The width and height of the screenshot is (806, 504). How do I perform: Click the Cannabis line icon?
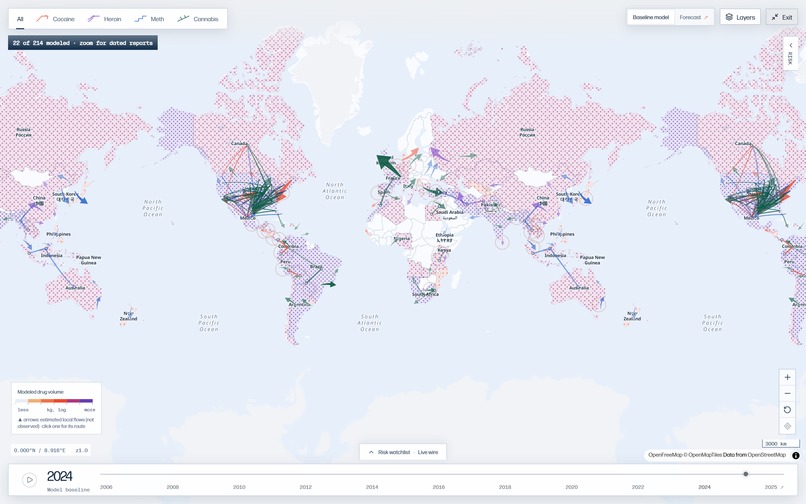(x=184, y=19)
